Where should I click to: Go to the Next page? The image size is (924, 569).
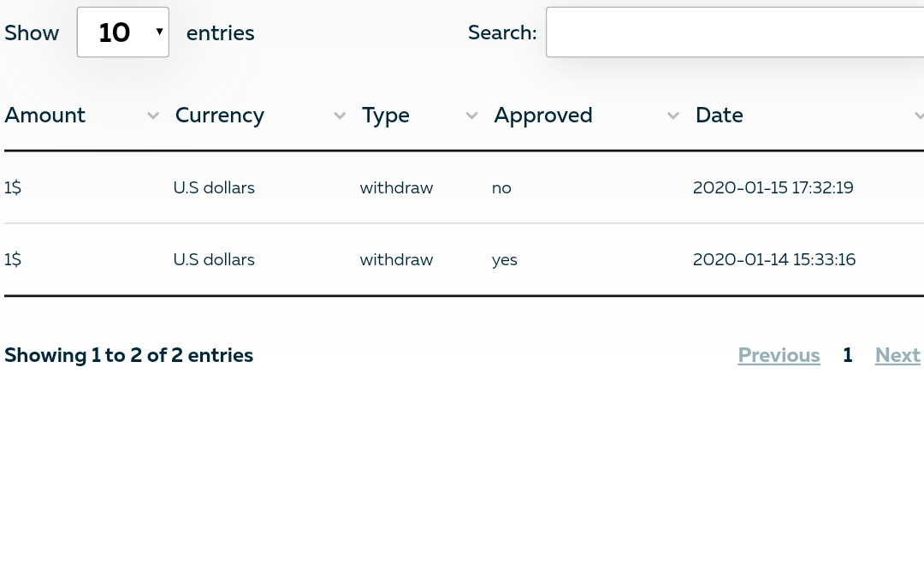(x=897, y=355)
